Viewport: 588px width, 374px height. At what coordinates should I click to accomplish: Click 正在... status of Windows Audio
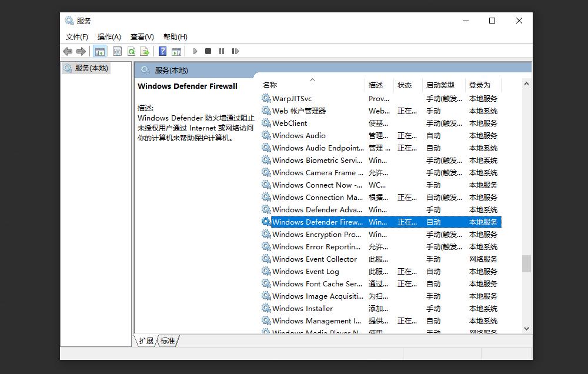[x=407, y=136]
